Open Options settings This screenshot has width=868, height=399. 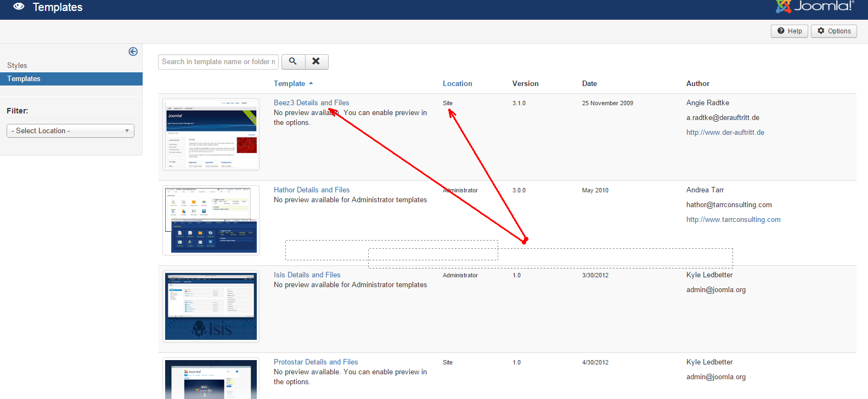pyautogui.click(x=834, y=31)
